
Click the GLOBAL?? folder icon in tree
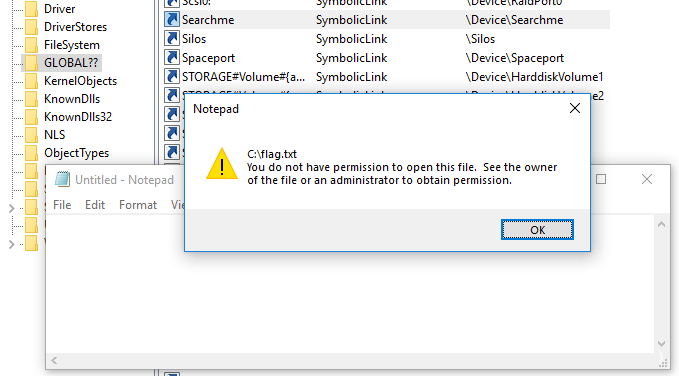(x=31, y=63)
